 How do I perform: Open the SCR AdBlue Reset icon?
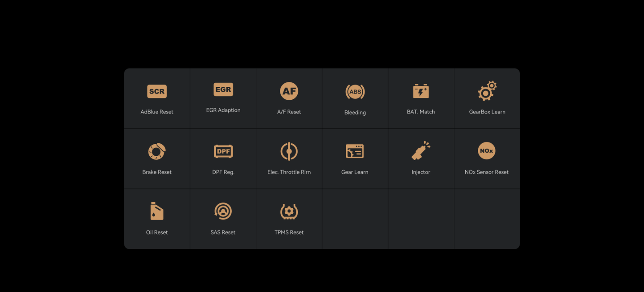tap(157, 91)
